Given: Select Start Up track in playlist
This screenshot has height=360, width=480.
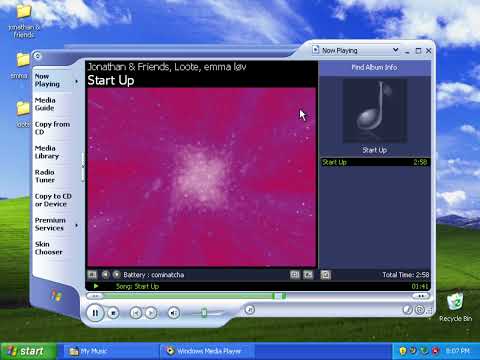Looking at the screenshot, I should (x=375, y=162).
